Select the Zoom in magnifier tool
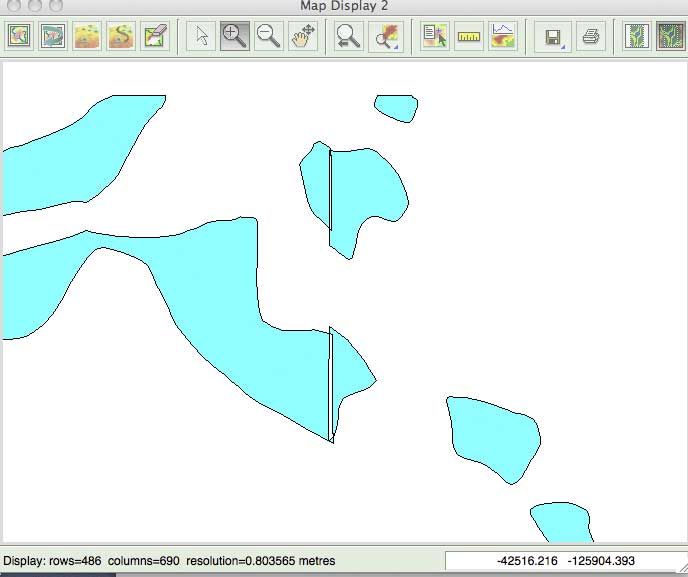Viewport: 688px width, 577px height. 235,36
